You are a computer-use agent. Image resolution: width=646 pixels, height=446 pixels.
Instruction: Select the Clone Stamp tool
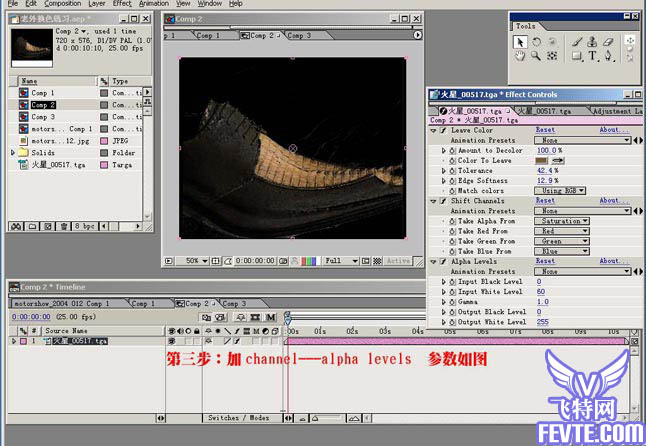[x=592, y=42]
